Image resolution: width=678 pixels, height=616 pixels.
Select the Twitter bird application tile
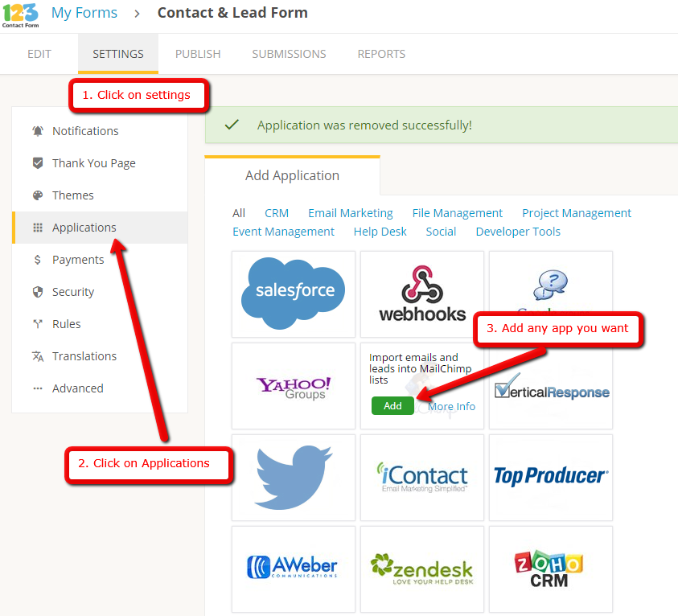294,477
